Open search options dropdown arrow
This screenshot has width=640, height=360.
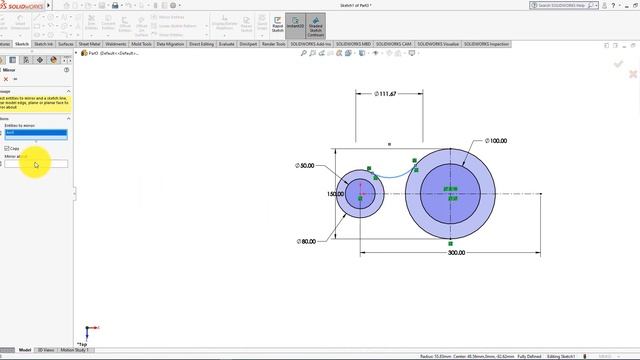596,5
